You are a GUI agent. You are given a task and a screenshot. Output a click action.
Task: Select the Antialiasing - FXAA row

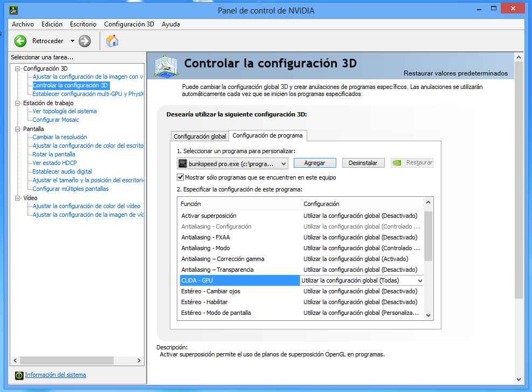[301, 237]
